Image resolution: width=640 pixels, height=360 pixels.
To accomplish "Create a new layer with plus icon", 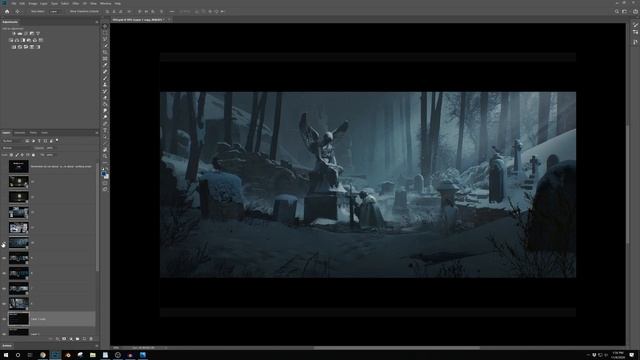I will [84, 339].
